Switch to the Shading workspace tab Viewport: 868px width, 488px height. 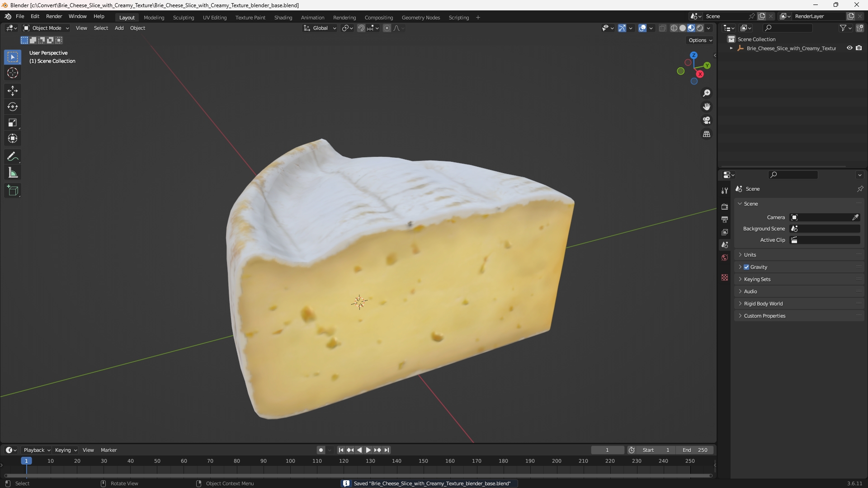(283, 18)
